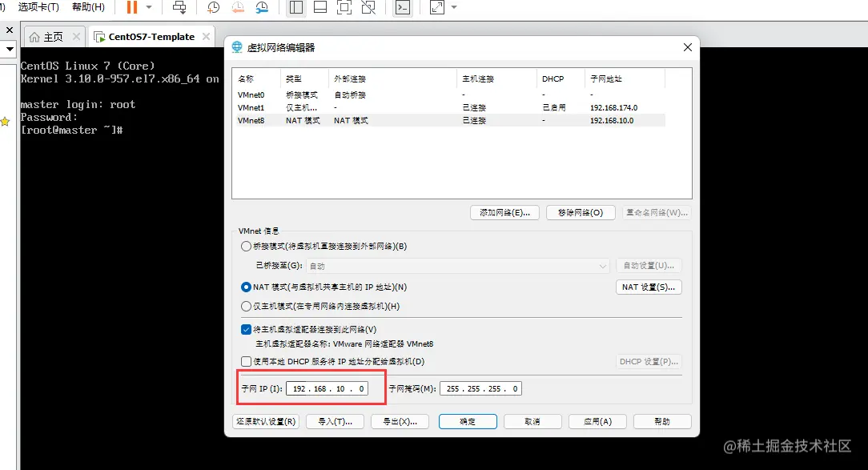Image resolution: width=868 pixels, height=470 pixels.
Task: Click the 应用(A) button
Action: coord(598,421)
